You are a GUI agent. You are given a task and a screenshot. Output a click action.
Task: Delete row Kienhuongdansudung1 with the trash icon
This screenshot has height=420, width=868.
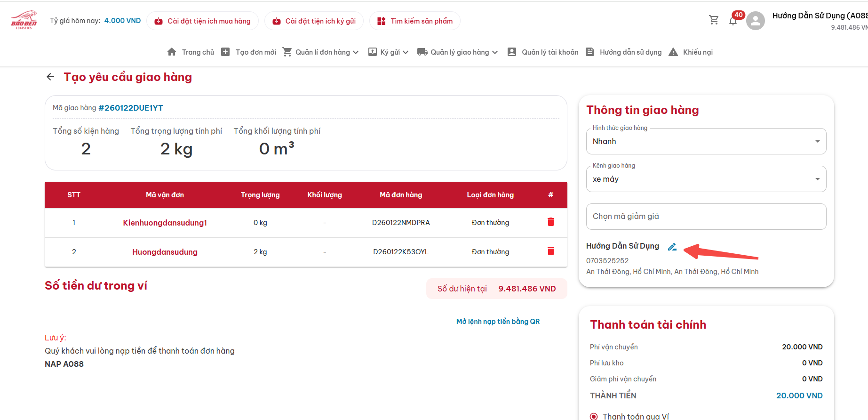[551, 222]
